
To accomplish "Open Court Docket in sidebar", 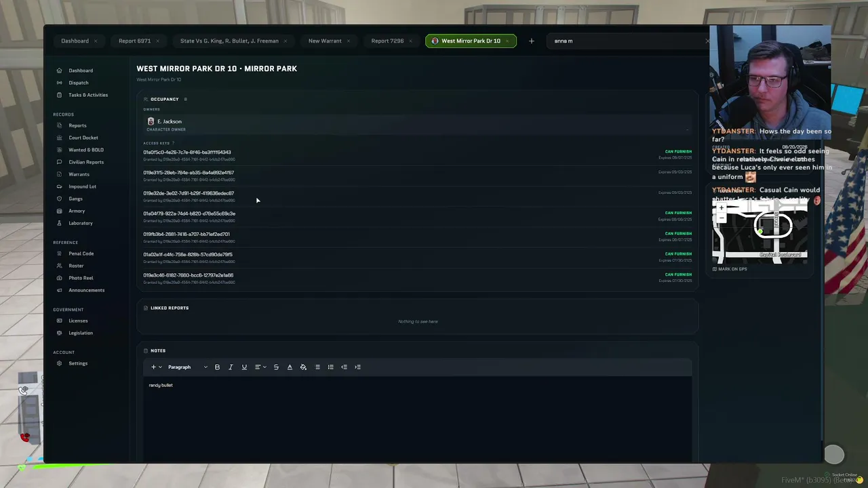I will click(83, 138).
